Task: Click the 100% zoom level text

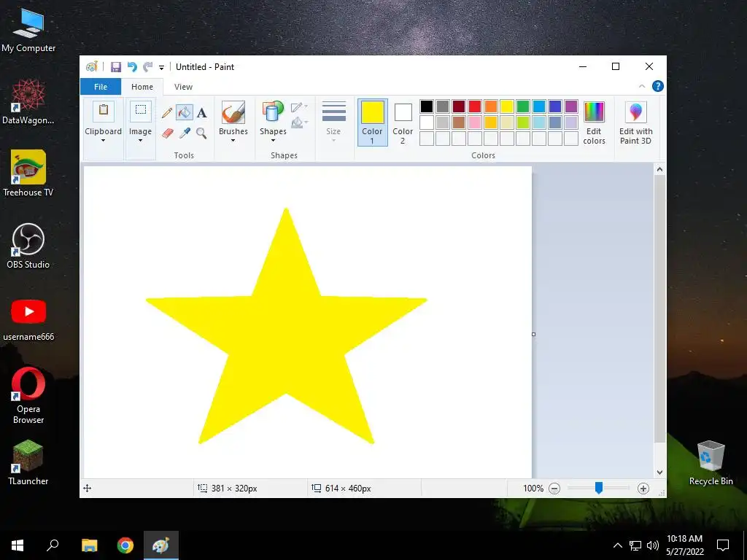Action: tap(533, 489)
